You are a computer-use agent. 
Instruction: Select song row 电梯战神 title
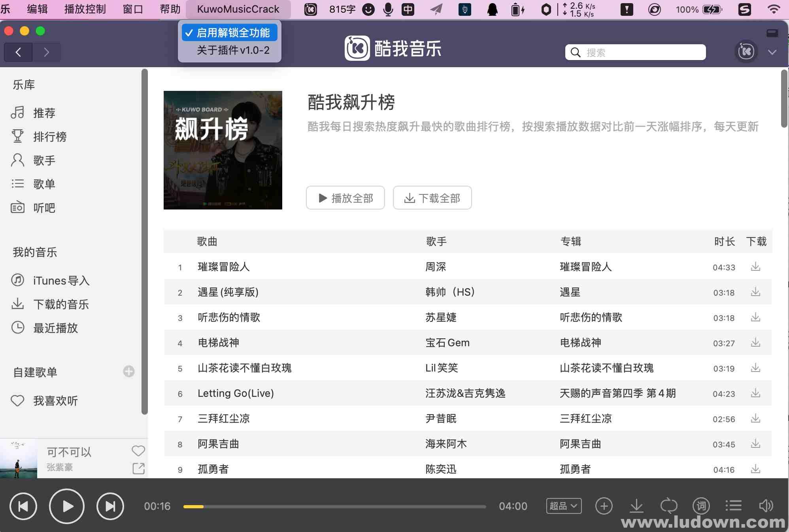click(219, 343)
